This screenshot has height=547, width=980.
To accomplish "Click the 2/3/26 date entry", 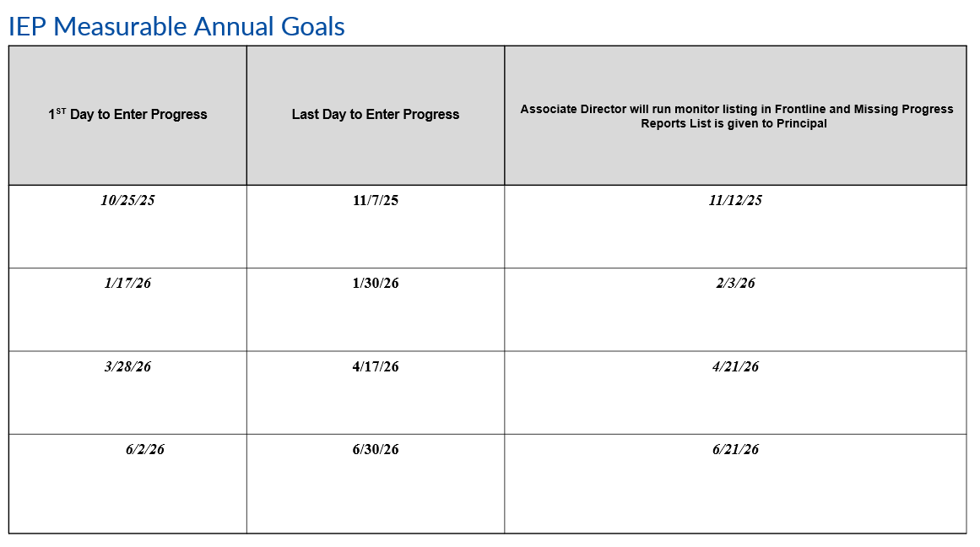I will coord(735,284).
